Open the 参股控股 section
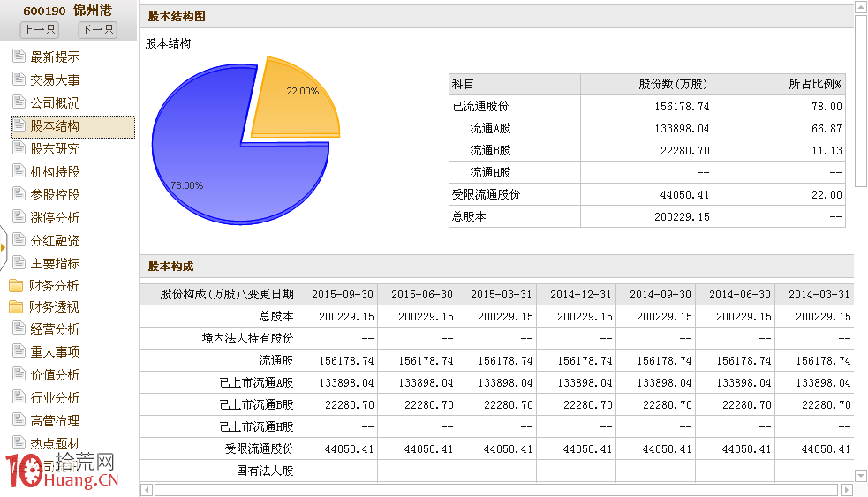The image size is (868, 497). tap(55, 195)
